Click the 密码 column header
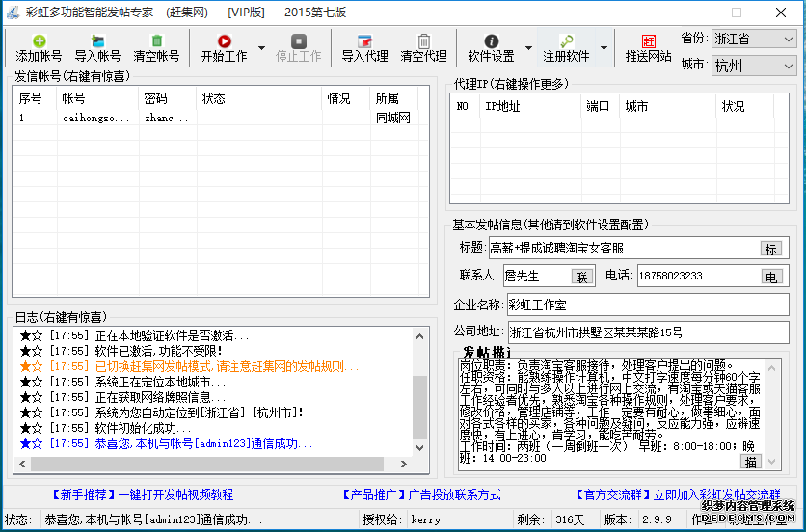 point(168,98)
